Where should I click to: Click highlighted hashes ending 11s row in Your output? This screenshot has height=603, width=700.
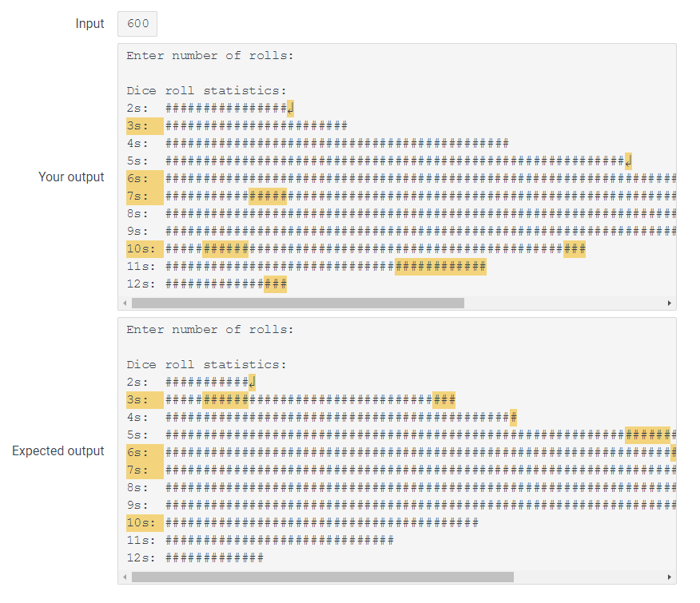tap(440, 267)
